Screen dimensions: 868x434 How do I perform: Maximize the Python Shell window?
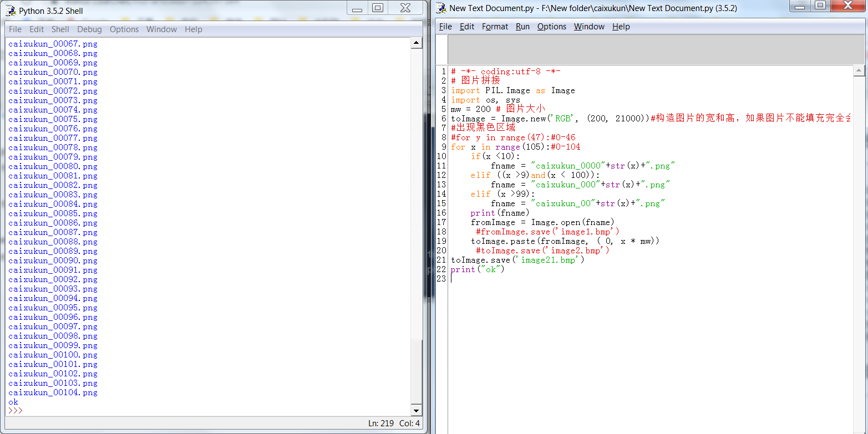[378, 8]
